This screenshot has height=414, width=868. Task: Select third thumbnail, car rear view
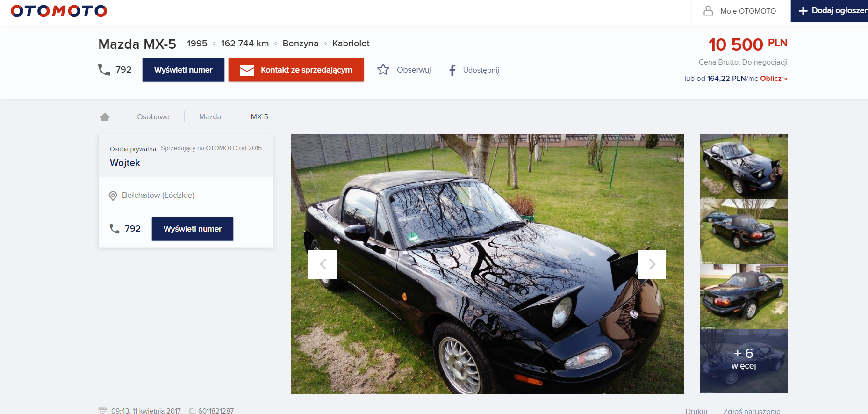click(x=744, y=296)
